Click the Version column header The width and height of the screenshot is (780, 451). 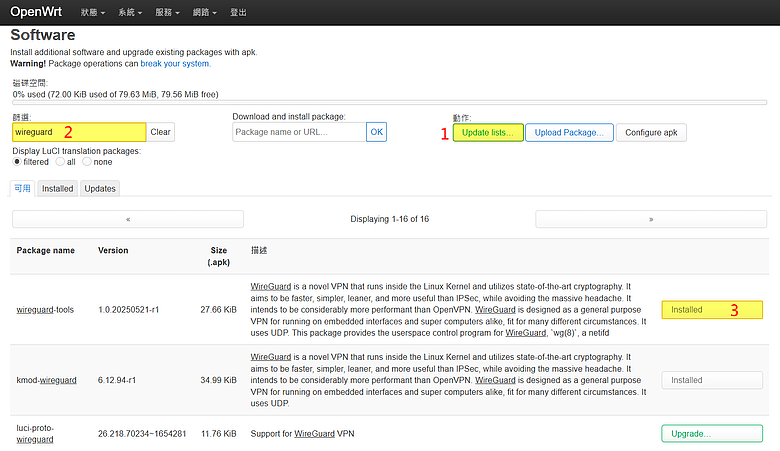[x=113, y=250]
